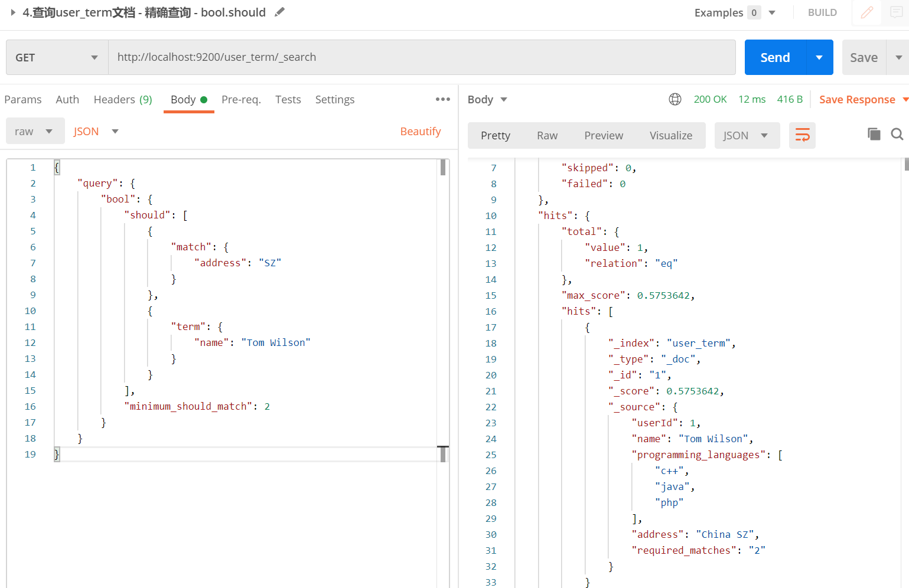
Task: Rename request via pencil icon by title
Action: (x=280, y=12)
